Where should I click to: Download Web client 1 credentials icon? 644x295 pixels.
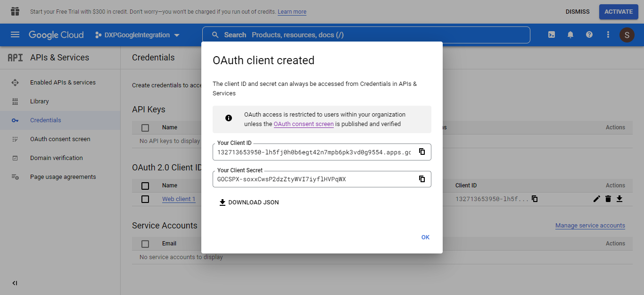pyautogui.click(x=619, y=199)
